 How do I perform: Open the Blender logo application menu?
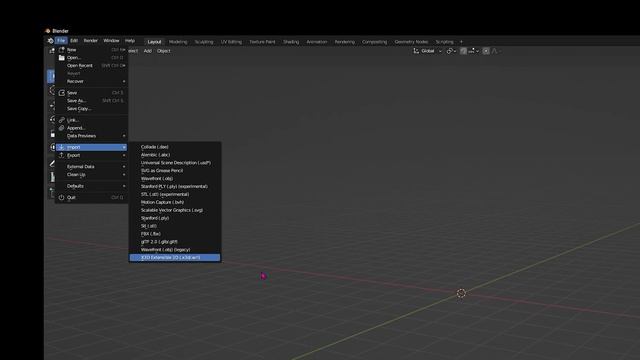50,41
